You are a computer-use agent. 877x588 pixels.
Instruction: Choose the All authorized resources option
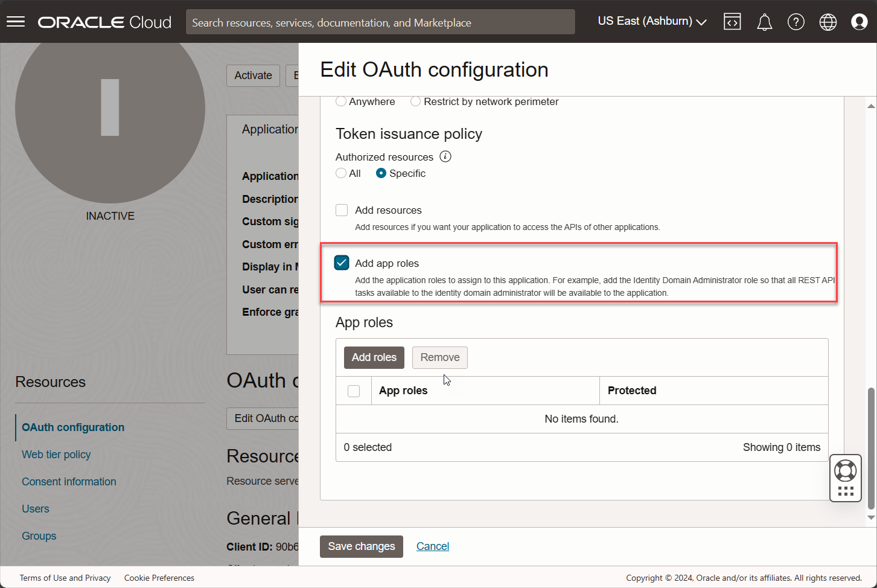coord(341,173)
